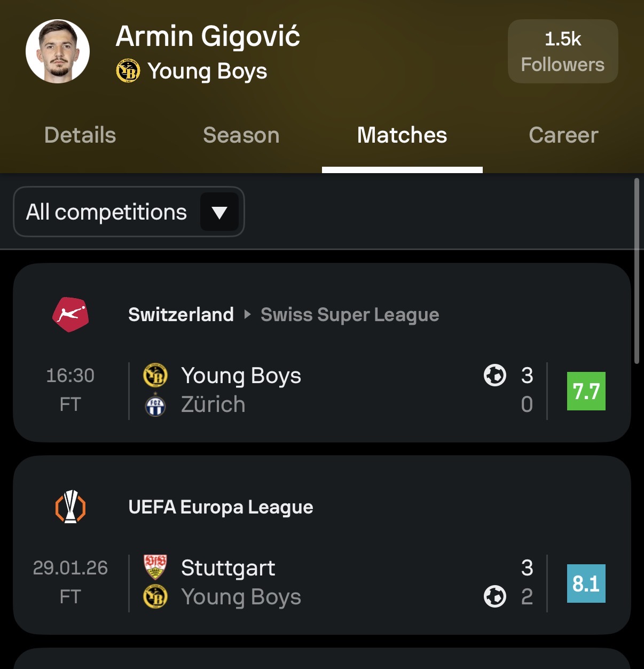644x669 pixels.
Task: Click Stuttgart club crest in match row
Action: point(155,567)
